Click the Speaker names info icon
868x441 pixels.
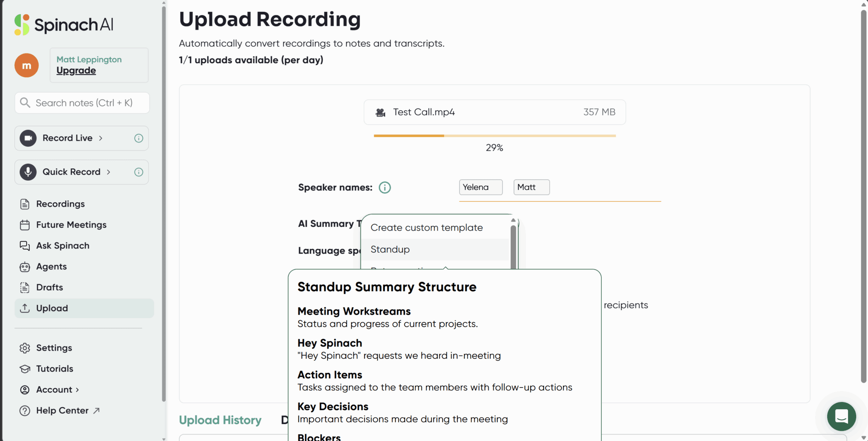384,187
